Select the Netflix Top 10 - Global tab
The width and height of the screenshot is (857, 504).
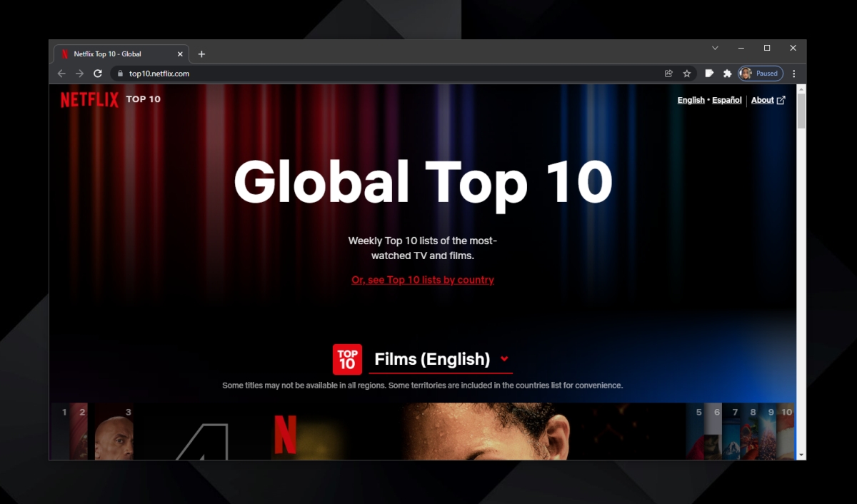coord(121,54)
